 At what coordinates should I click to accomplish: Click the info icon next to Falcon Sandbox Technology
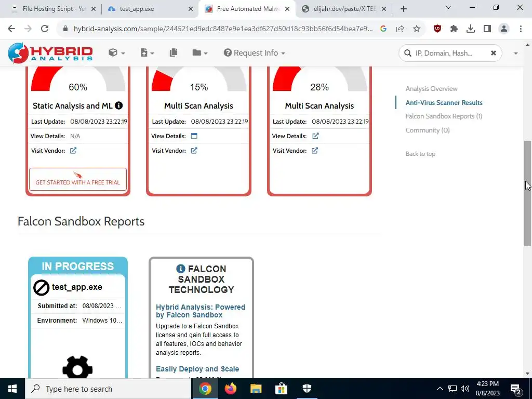[x=180, y=269]
